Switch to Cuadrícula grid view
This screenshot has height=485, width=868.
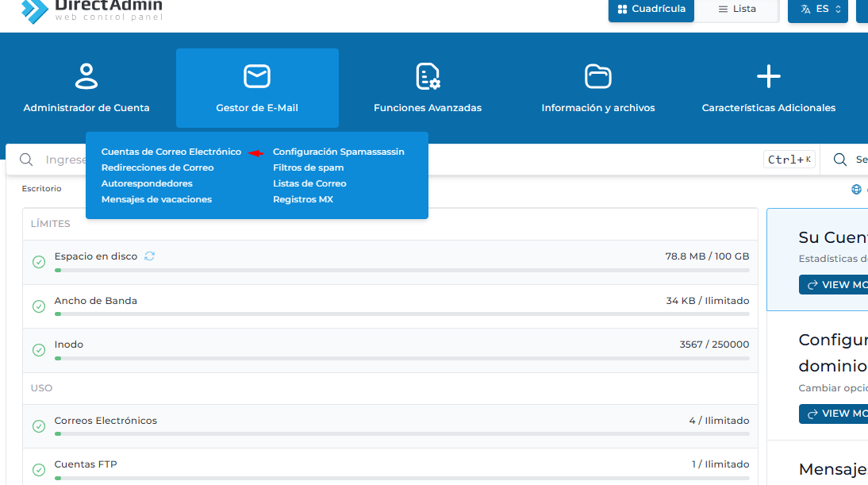coord(651,9)
